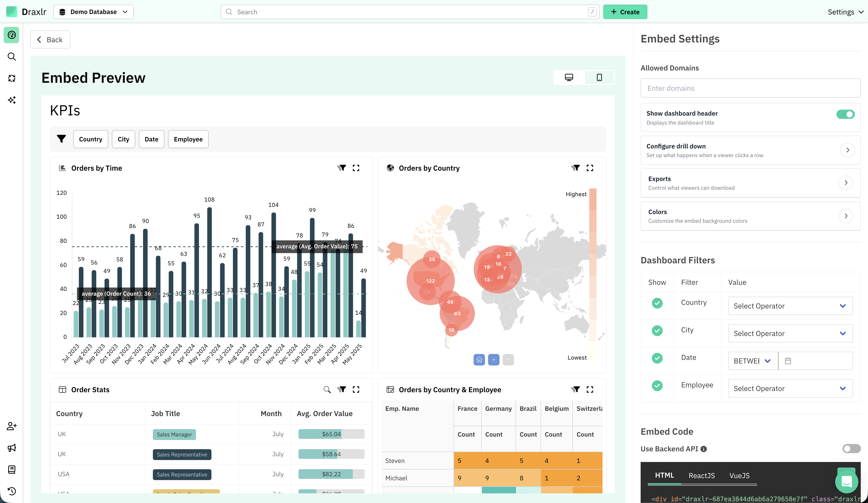
Task: Expand Configure drill down settings
Action: [x=848, y=150]
